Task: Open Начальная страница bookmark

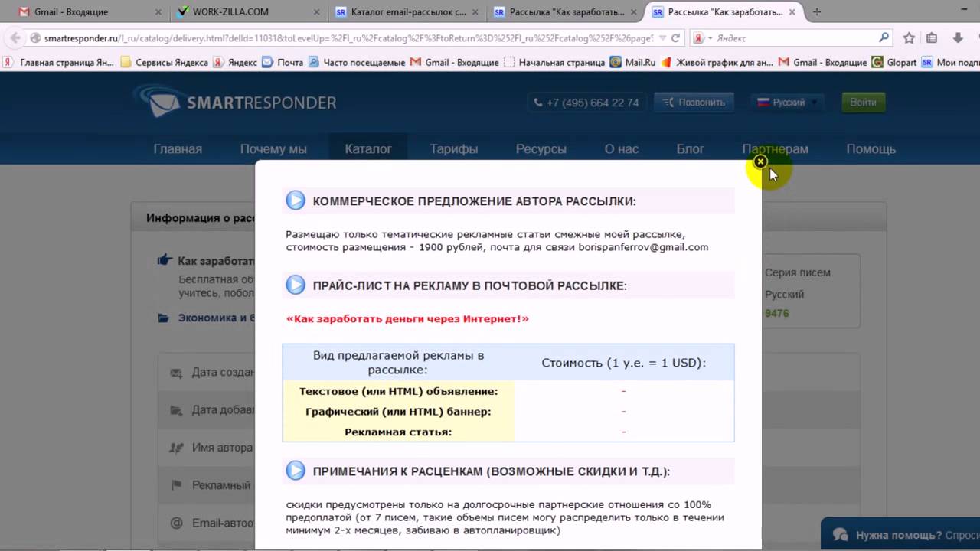Action: click(x=554, y=63)
